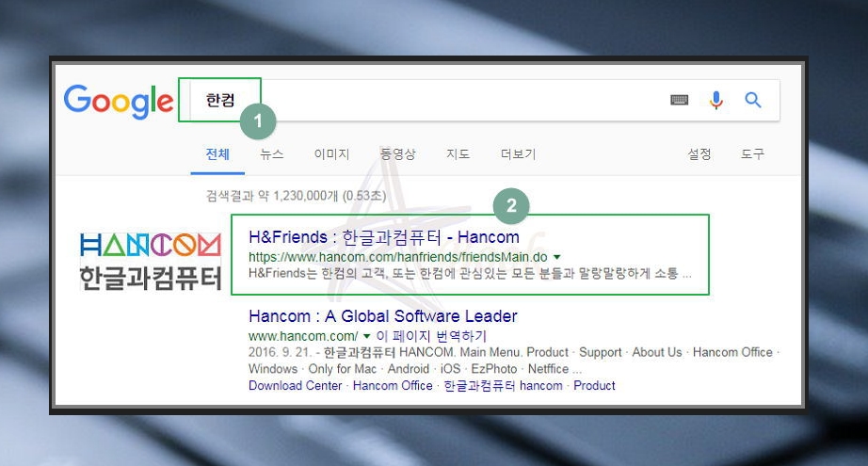Open the Download Center sitelink
This screenshot has height=466, width=868.
tap(295, 386)
